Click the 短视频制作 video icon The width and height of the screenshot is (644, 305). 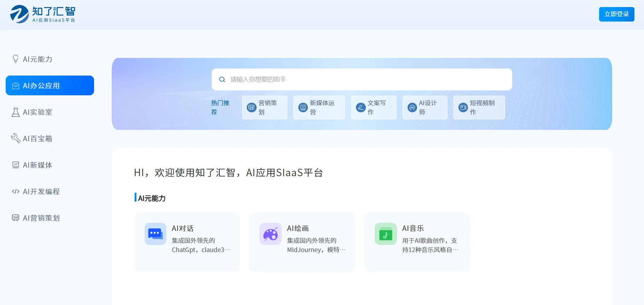[x=463, y=107]
